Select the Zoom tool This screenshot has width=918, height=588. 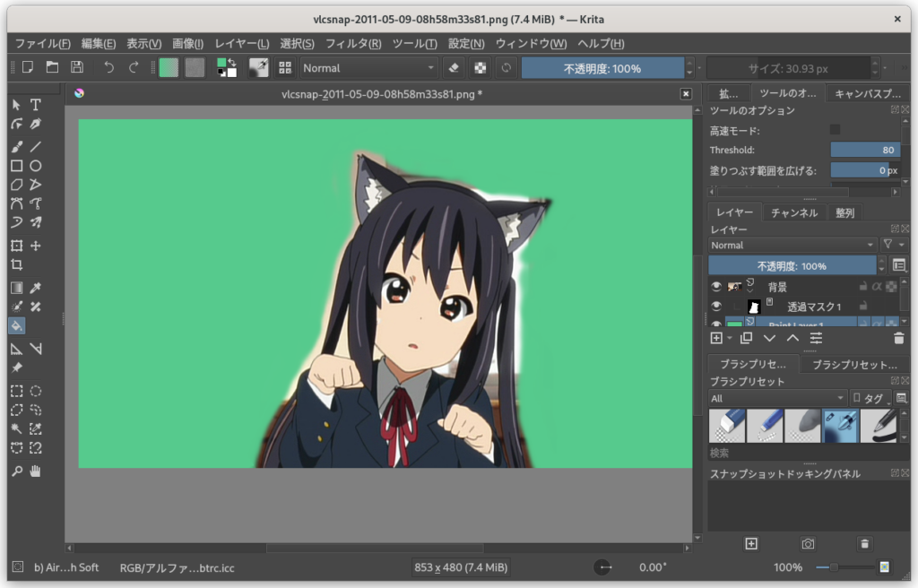click(16, 471)
